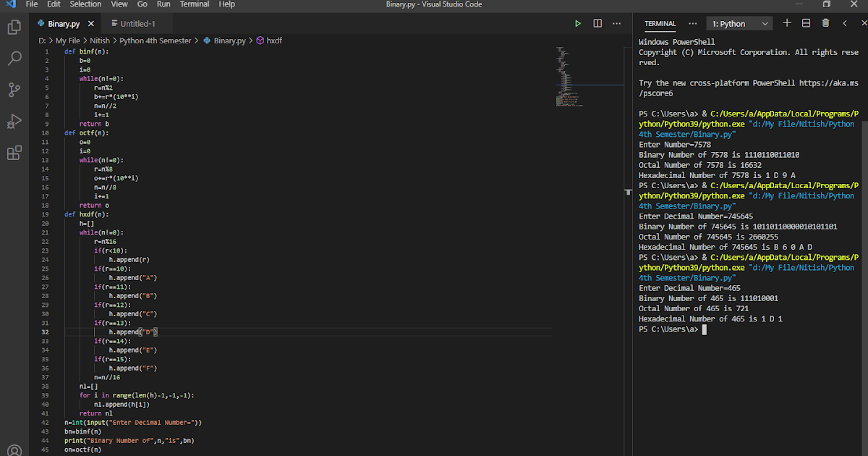
Task: Click the h.append("D") code line
Action: 133,332
